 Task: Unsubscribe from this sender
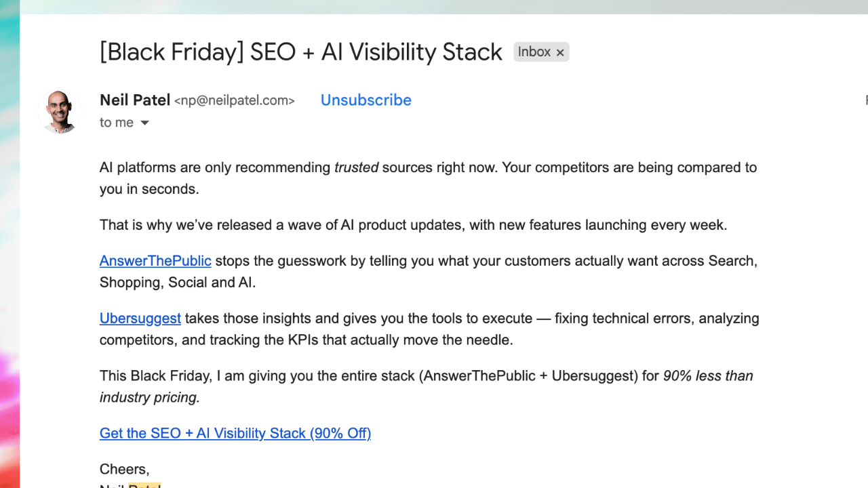pos(366,100)
